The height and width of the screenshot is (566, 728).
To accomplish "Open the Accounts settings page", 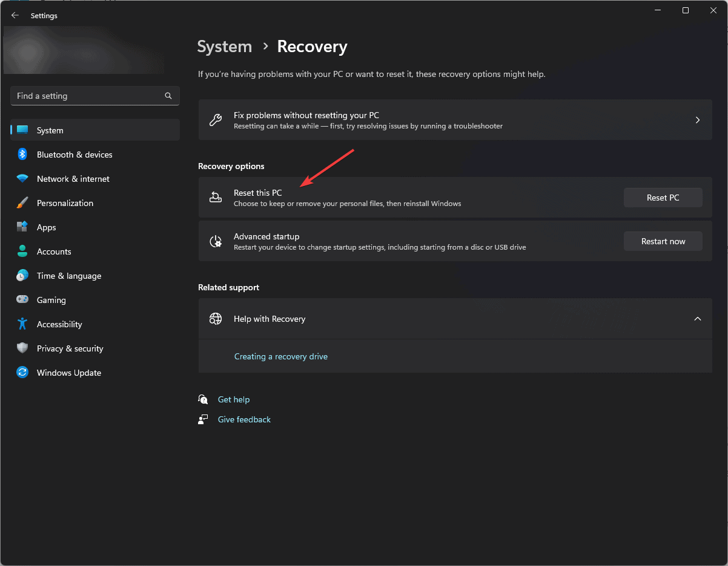I will click(55, 251).
